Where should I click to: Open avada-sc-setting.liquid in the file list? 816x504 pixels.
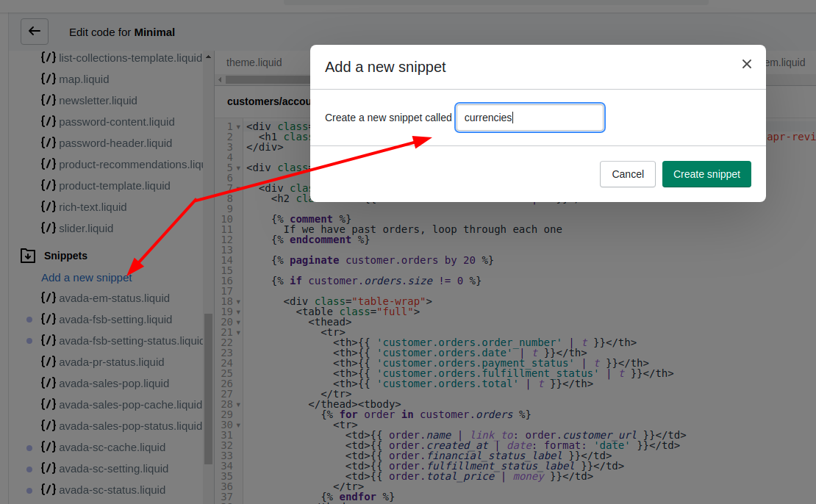tap(113, 468)
